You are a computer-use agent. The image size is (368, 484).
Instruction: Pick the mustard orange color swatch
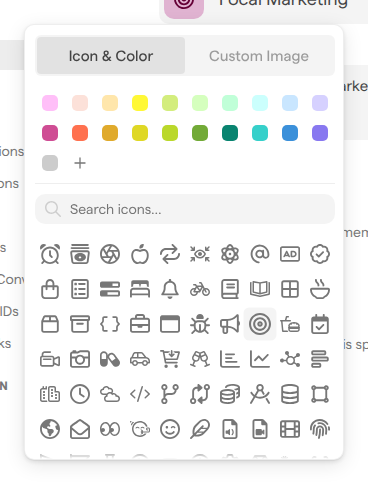click(110, 133)
